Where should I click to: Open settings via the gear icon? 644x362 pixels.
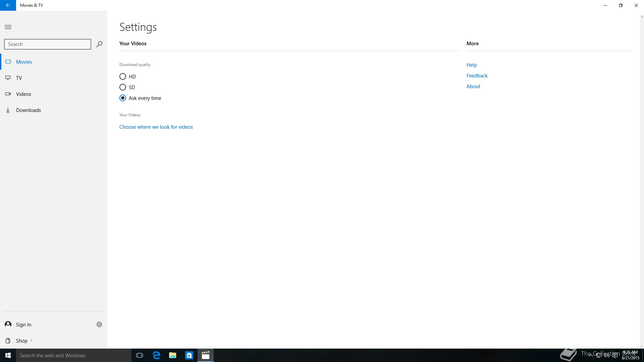click(99, 324)
